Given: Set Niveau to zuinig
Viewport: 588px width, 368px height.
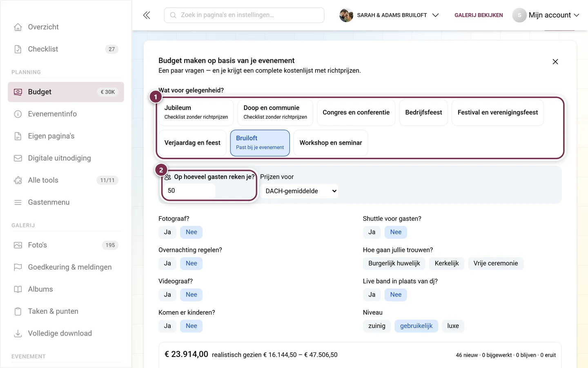Looking at the screenshot, I should click(x=377, y=326).
